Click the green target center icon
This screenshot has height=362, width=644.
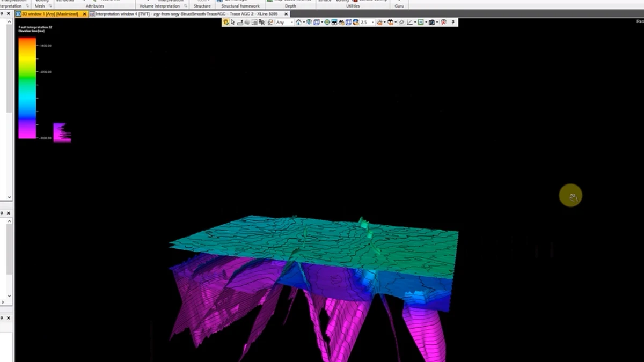click(x=327, y=23)
